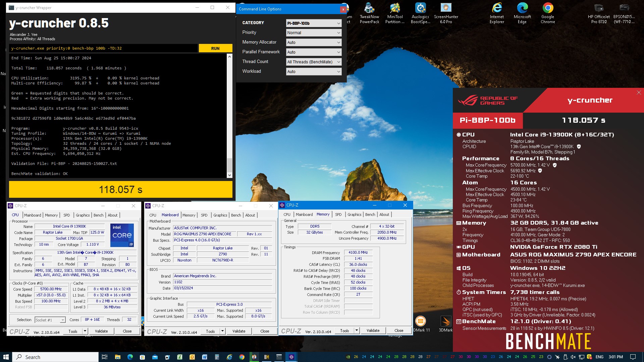
Task: Switch to CPU-Z taskbar icon
Action: [x=291, y=357]
